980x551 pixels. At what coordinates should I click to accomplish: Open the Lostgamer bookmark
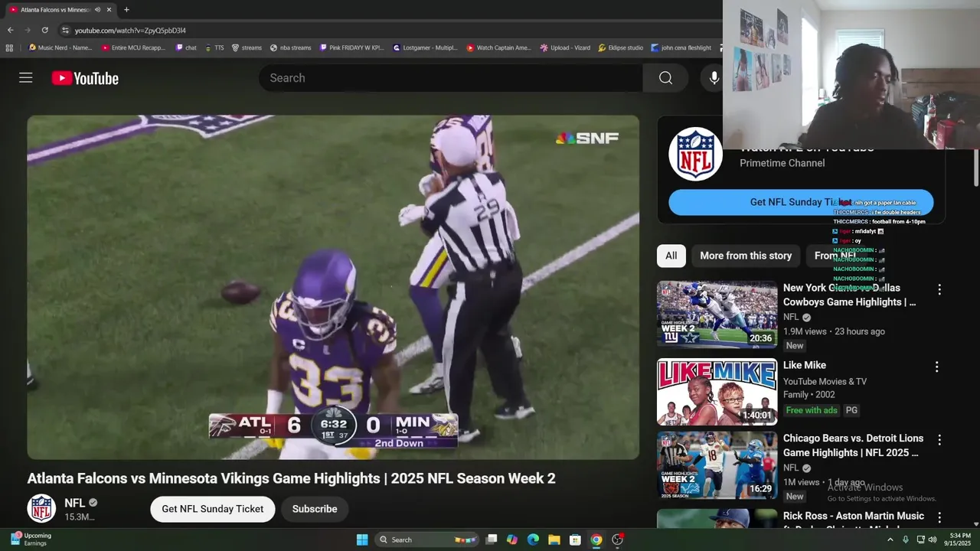click(425, 47)
